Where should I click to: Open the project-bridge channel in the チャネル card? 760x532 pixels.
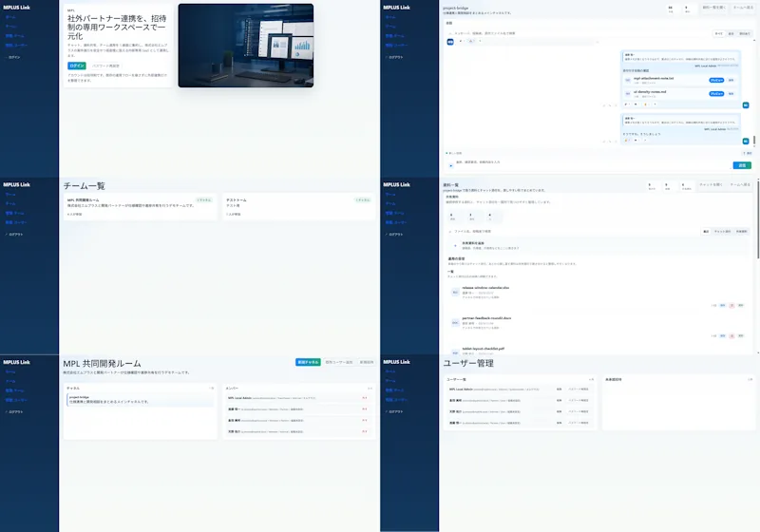pyautogui.click(x=140, y=400)
